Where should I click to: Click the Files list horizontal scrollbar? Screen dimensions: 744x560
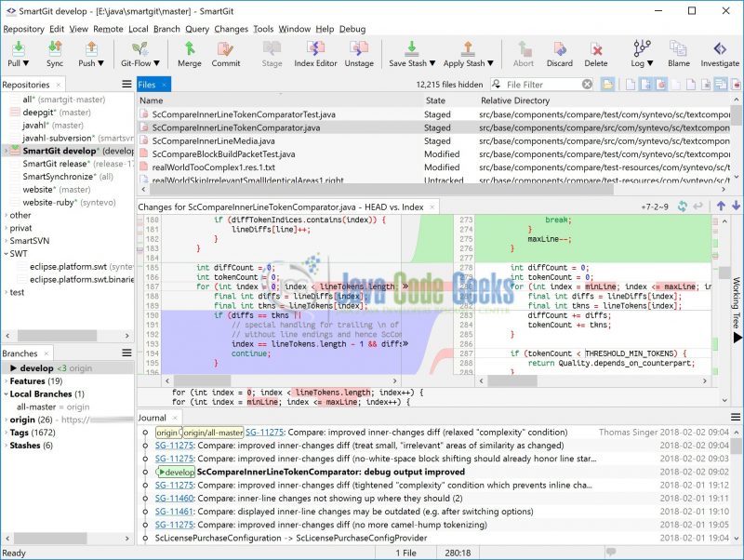tap(382, 190)
